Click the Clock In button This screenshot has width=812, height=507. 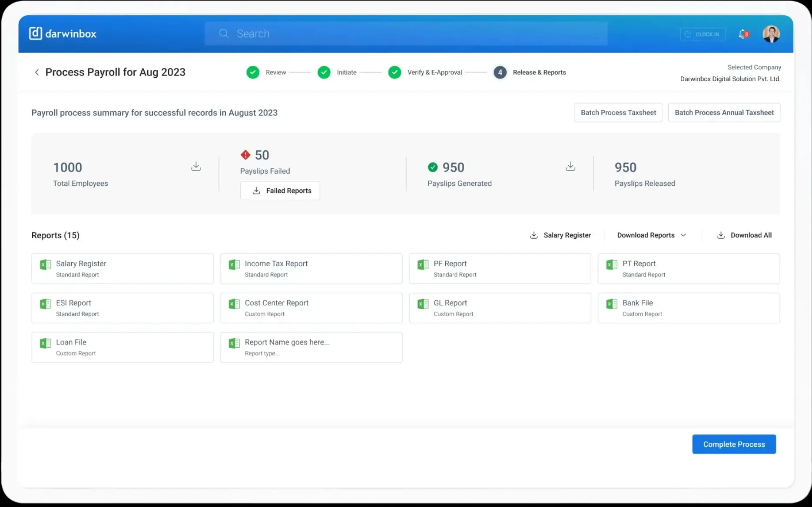[703, 34]
